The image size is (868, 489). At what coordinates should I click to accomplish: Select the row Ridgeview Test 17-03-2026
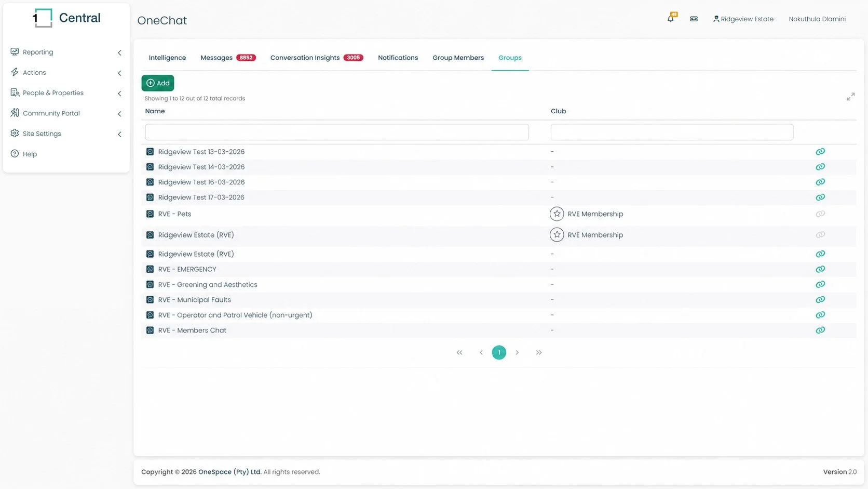pyautogui.click(x=498, y=197)
